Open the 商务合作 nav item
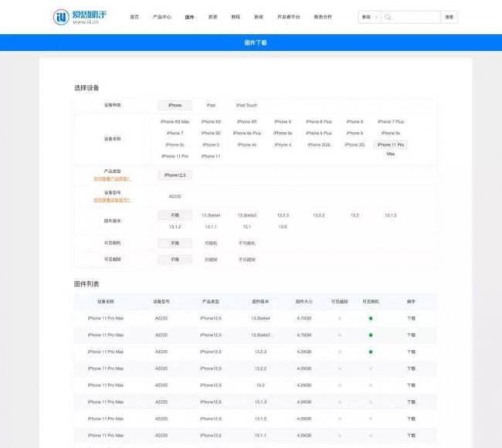 pyautogui.click(x=323, y=17)
